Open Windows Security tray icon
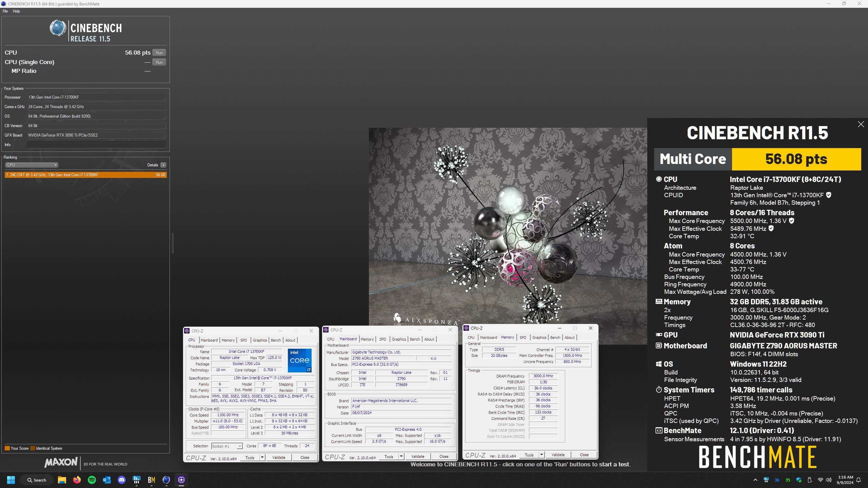The height and width of the screenshot is (488, 868). tap(799, 480)
